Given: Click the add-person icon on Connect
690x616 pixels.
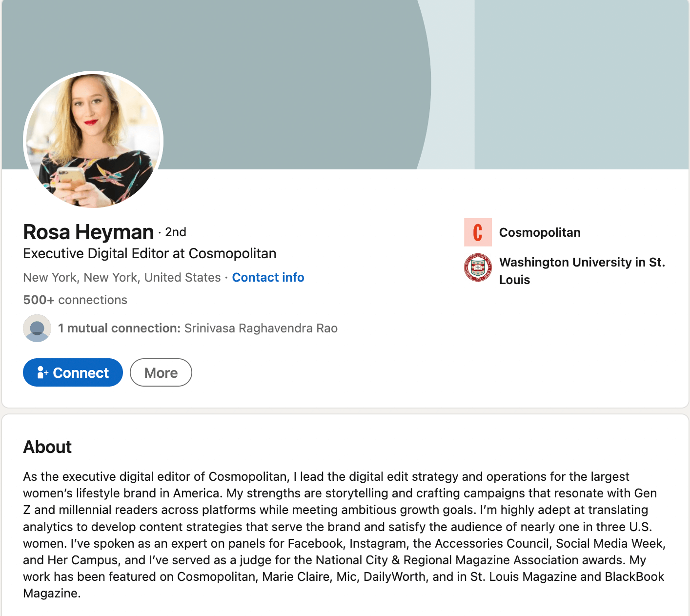Looking at the screenshot, I should (x=42, y=372).
